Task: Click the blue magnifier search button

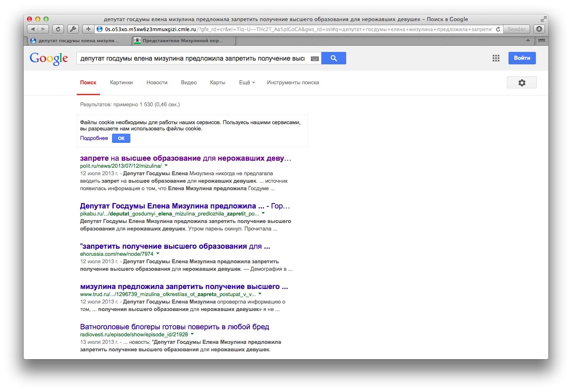Action: [x=334, y=58]
